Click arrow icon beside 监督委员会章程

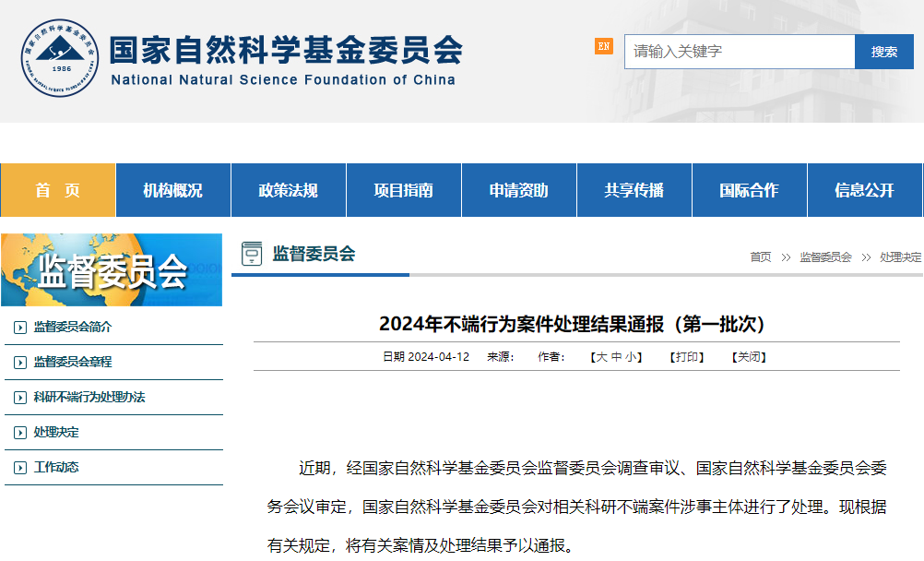point(20,363)
